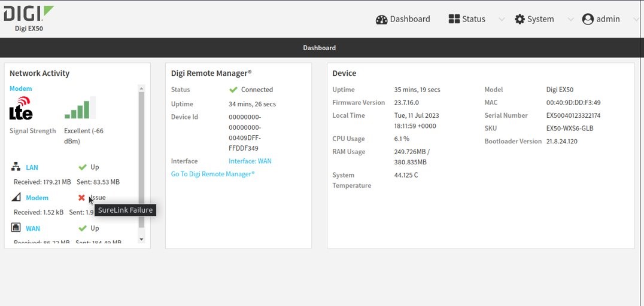
Task: Click the Network Activity scrollbar thumb
Action: (142, 160)
